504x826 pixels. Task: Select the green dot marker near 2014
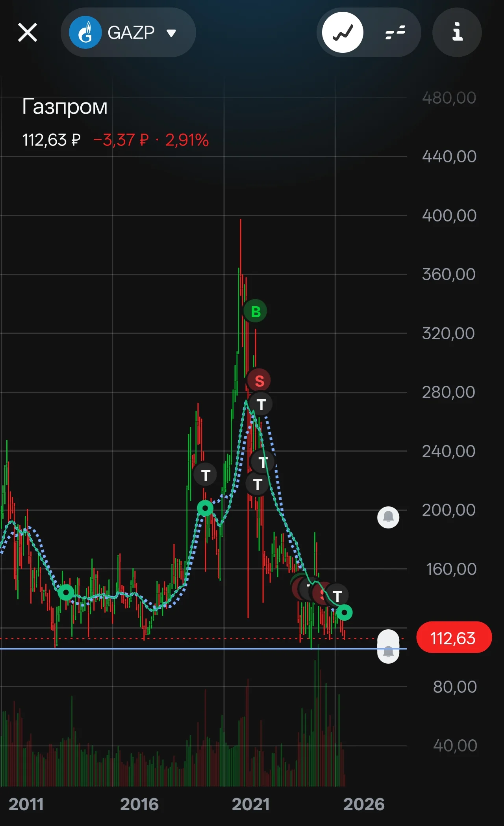(x=66, y=592)
